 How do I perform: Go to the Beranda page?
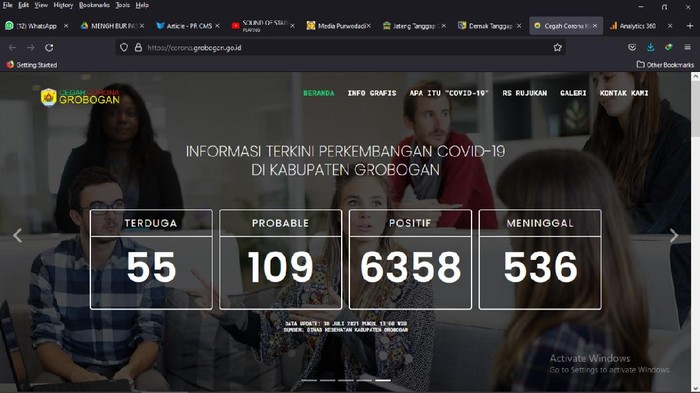319,93
